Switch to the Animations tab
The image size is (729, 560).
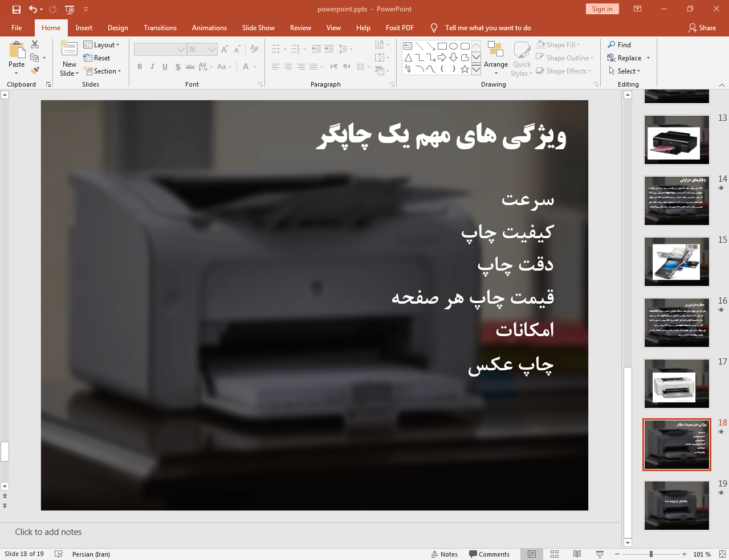pos(209,28)
